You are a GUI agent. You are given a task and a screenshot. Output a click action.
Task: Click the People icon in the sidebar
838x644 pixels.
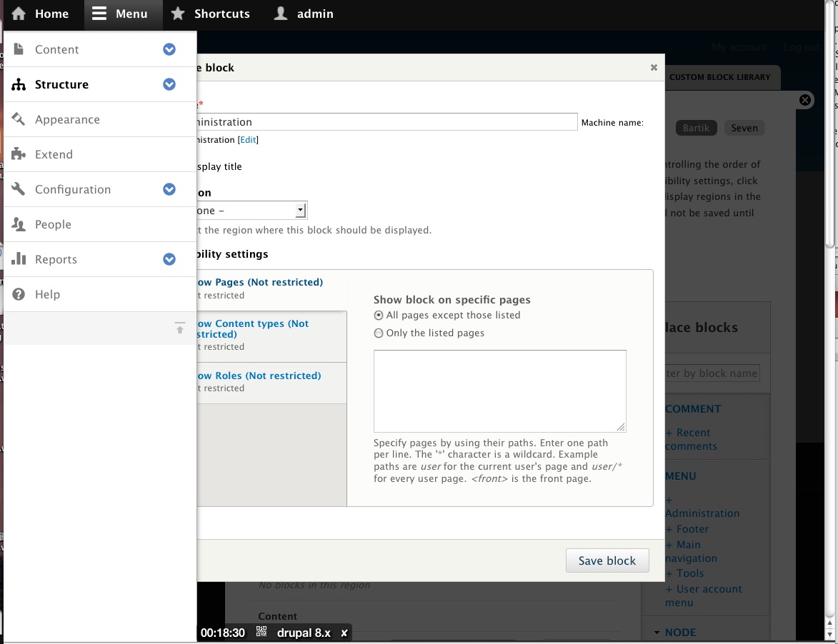click(19, 224)
